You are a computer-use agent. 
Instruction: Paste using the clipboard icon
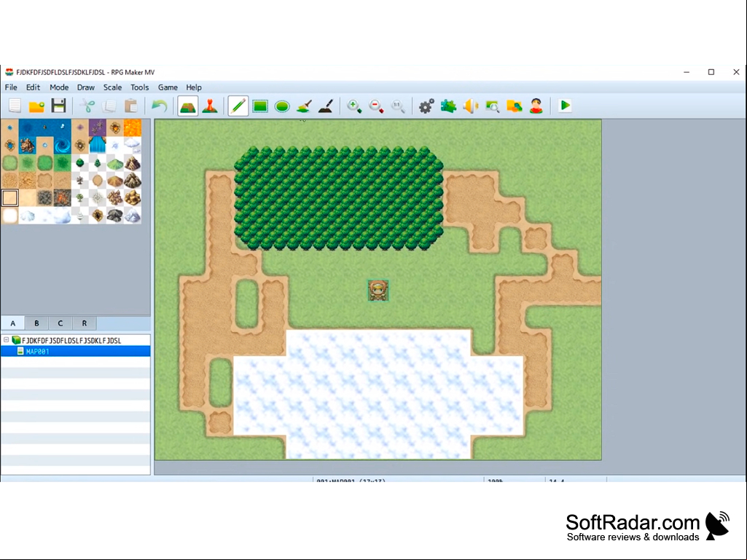tap(131, 106)
